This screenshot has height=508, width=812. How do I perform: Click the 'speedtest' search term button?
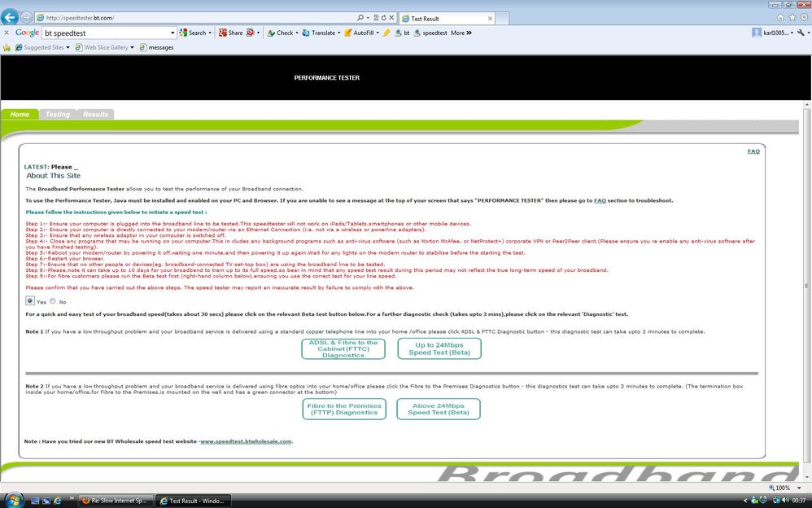click(x=430, y=33)
